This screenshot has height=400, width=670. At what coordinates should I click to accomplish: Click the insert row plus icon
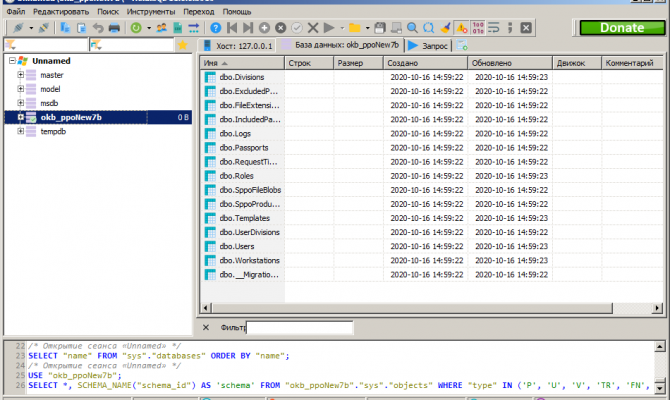click(264, 28)
